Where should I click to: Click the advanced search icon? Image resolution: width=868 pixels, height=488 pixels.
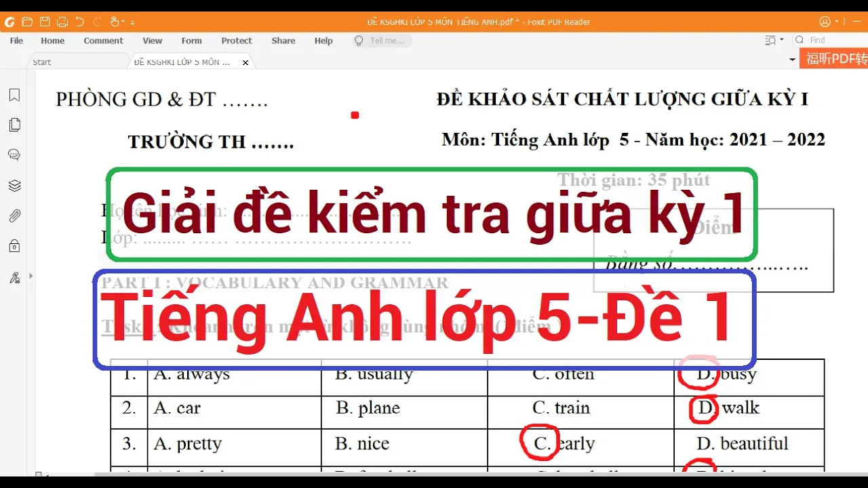(x=770, y=40)
